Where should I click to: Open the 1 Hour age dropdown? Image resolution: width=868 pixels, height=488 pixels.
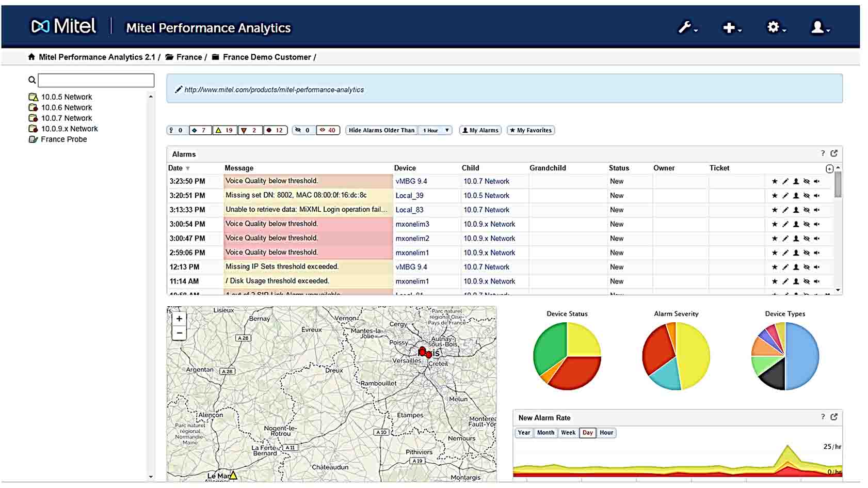435,130
